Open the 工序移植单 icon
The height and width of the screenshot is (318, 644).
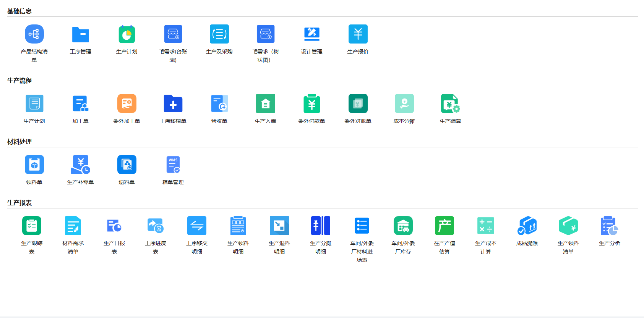click(173, 104)
